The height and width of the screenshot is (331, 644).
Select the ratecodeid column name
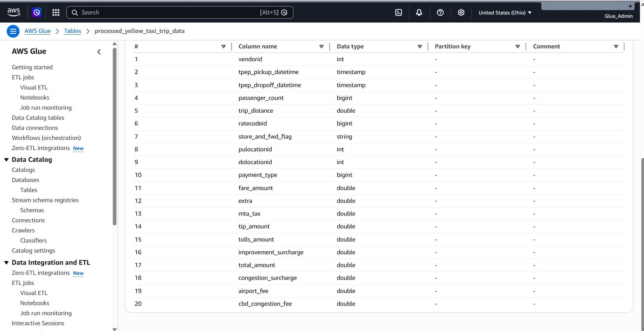tap(252, 123)
